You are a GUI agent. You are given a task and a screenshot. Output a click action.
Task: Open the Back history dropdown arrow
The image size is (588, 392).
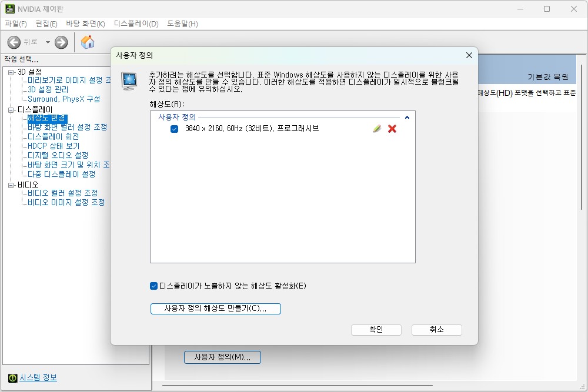pos(48,42)
